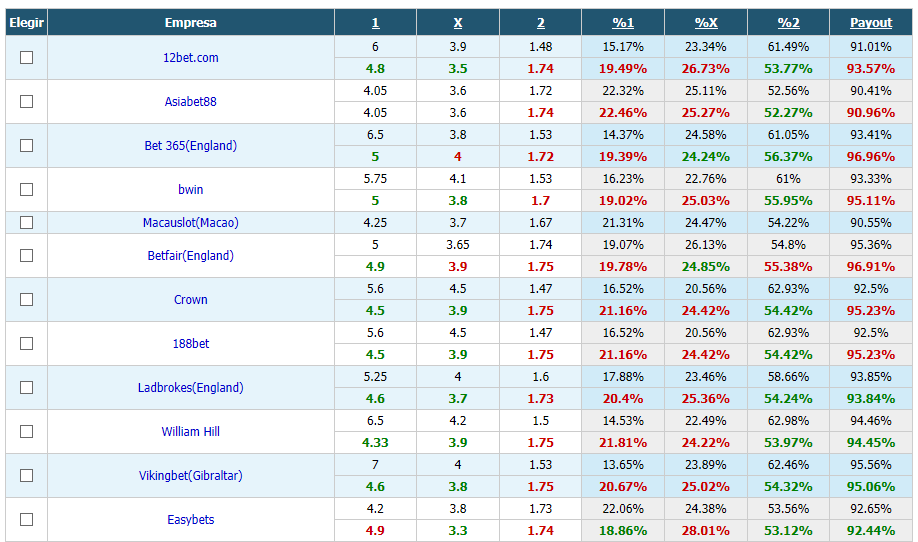Sort by the 2 column header
Screen dimensions: 918x542
tap(540, 23)
